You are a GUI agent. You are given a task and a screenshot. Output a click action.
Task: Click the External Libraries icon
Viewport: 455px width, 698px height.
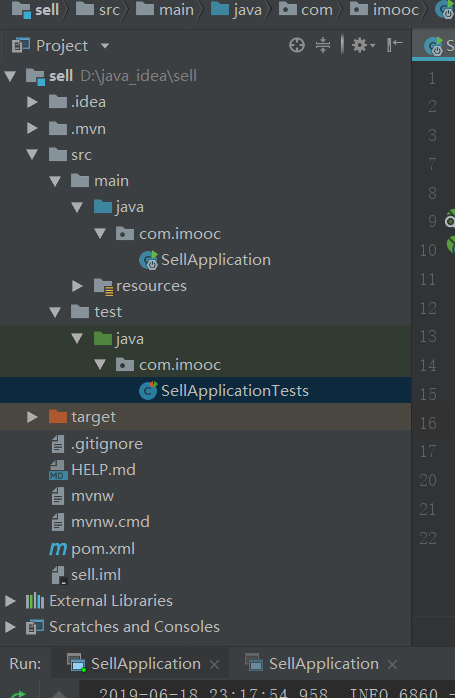click(35, 601)
